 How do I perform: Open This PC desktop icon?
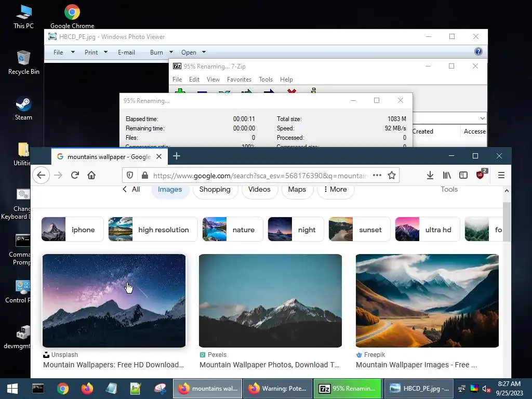coord(23,17)
